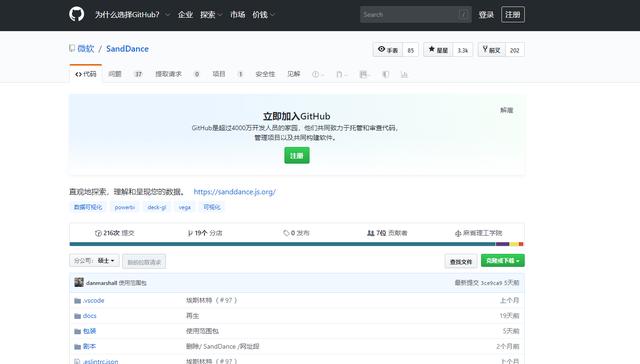
Task: Click the 登录 sign-in link
Action: pyautogui.click(x=486, y=15)
